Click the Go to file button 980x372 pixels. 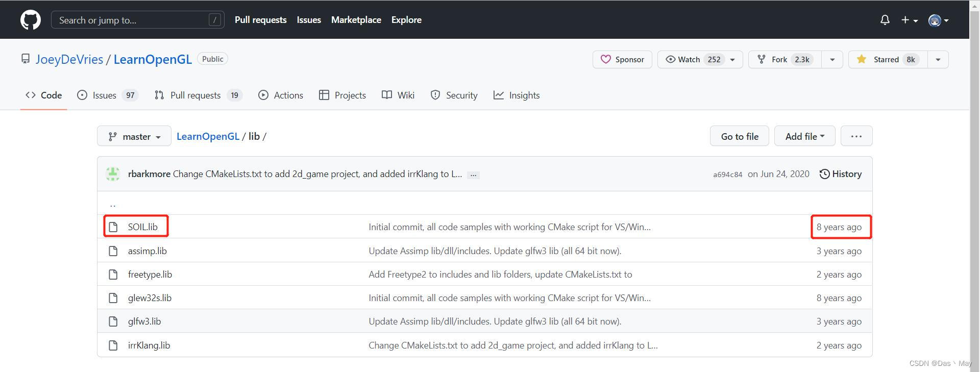tap(740, 136)
